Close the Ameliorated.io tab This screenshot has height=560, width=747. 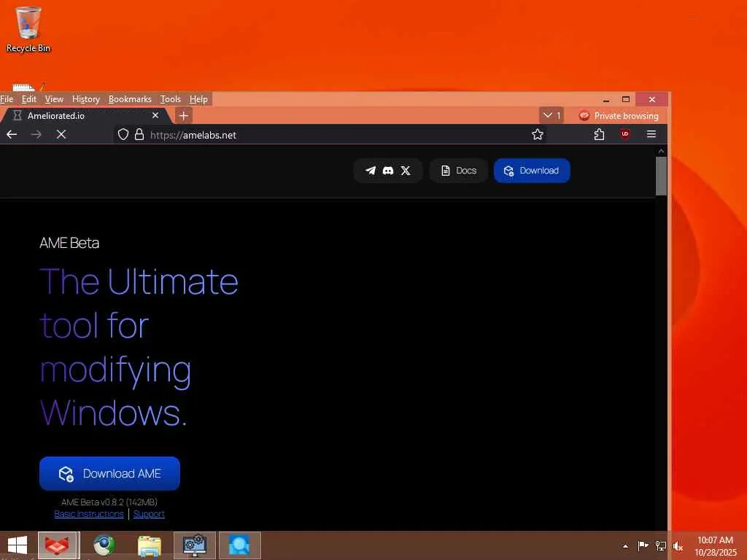(155, 116)
